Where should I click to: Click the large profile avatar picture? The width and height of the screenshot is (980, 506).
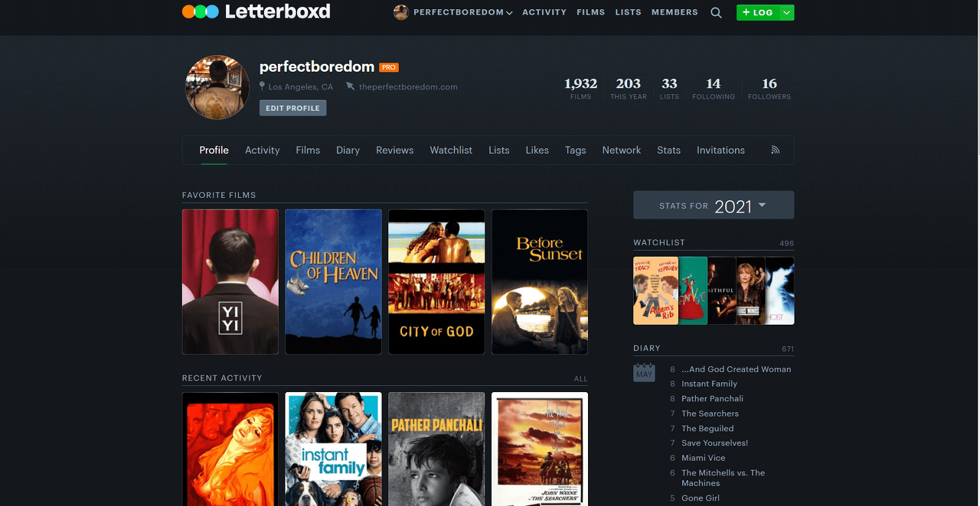click(x=217, y=87)
